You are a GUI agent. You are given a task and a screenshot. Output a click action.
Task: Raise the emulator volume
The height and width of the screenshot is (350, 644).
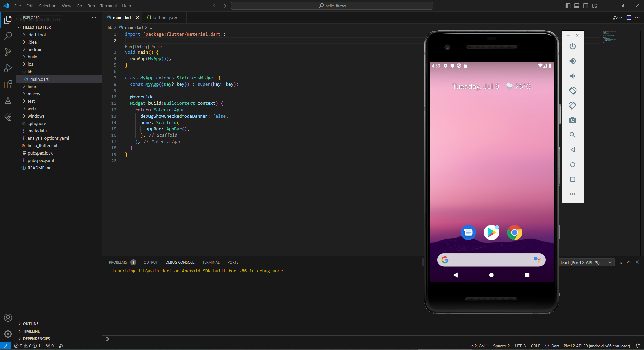(573, 61)
